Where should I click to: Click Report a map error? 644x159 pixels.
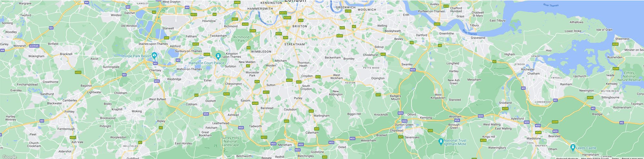pos(632,158)
